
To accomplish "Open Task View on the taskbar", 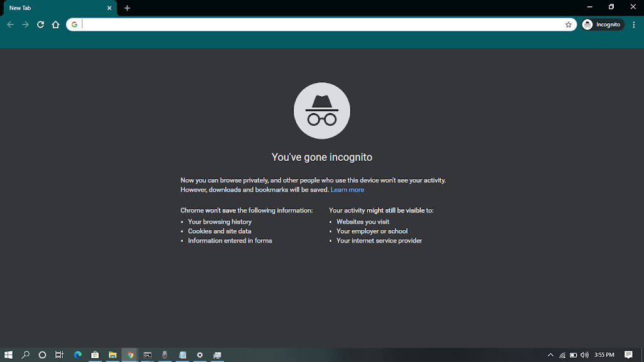I will [x=59, y=355].
